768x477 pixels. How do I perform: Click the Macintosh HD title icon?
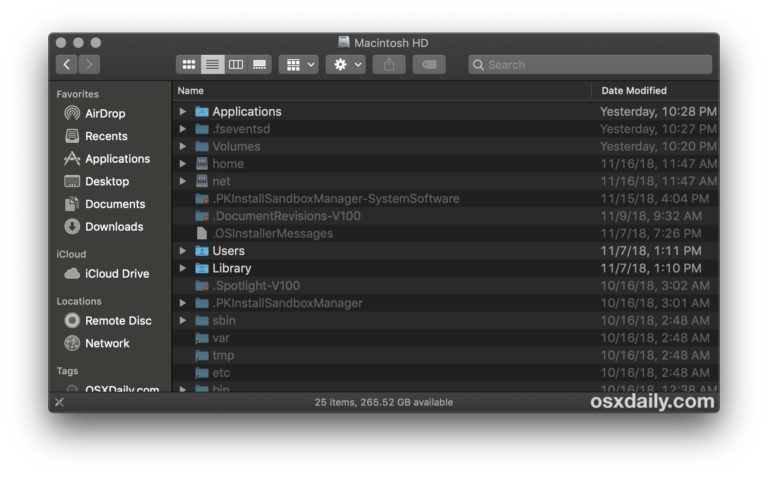tap(344, 42)
